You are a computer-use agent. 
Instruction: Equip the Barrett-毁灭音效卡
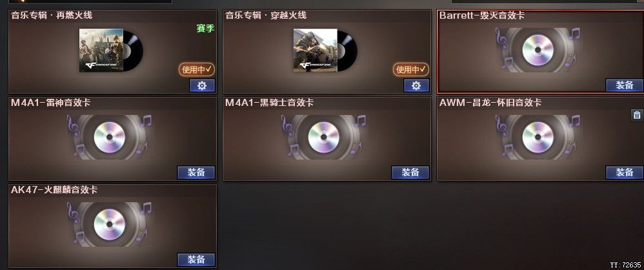click(x=624, y=85)
